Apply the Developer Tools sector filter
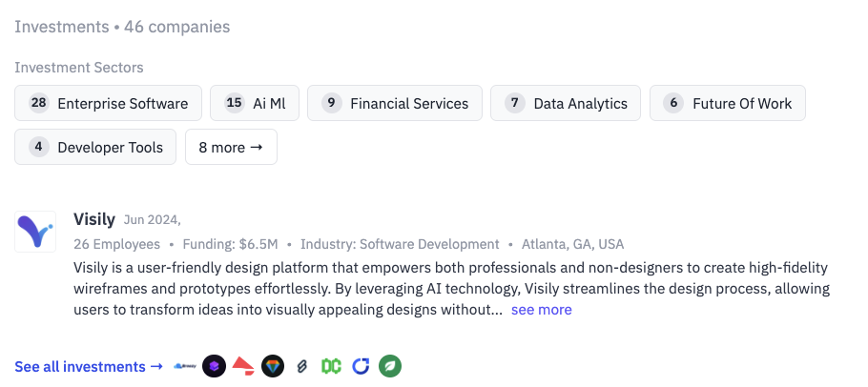 pyautogui.click(x=95, y=147)
